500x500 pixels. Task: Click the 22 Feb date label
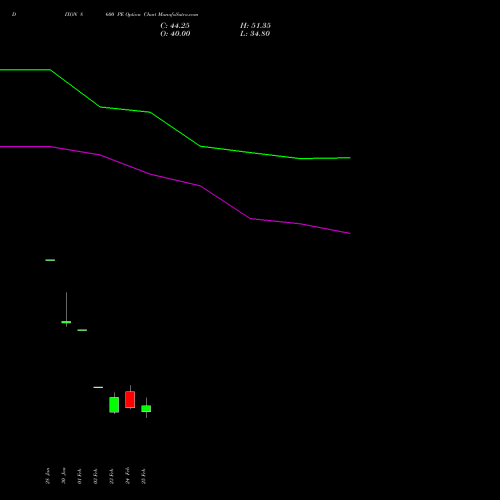pos(112,476)
